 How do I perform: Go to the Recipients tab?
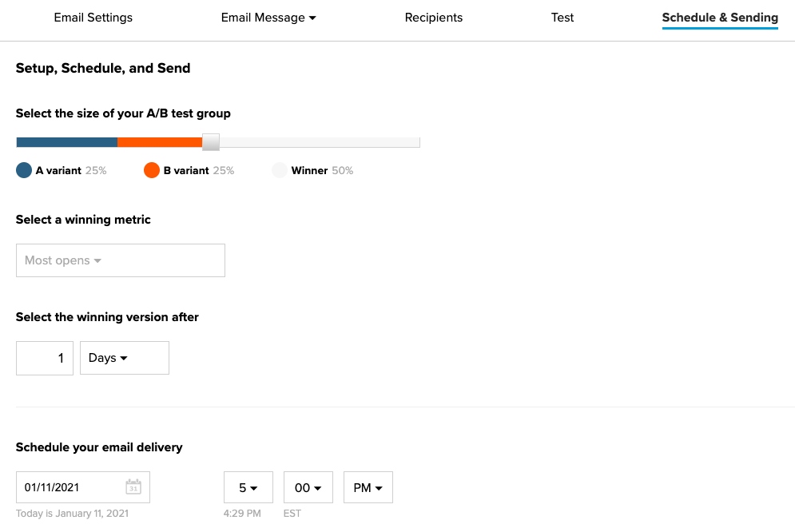tap(434, 18)
